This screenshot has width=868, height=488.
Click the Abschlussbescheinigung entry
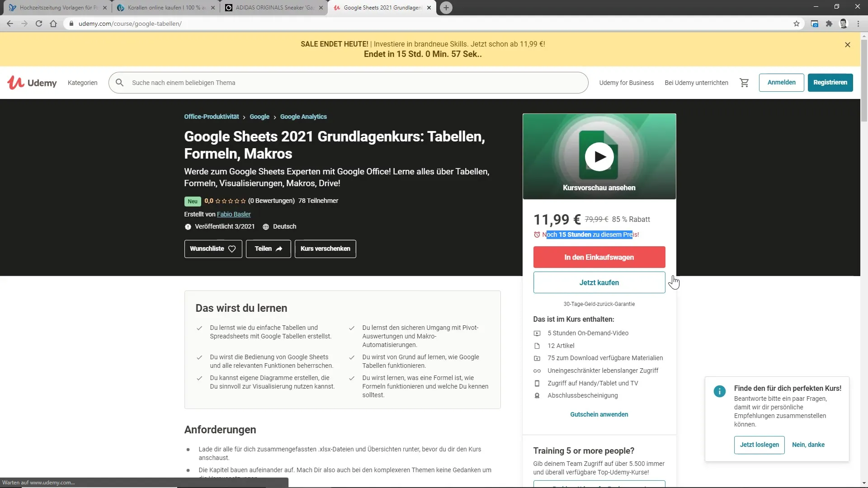(x=582, y=396)
